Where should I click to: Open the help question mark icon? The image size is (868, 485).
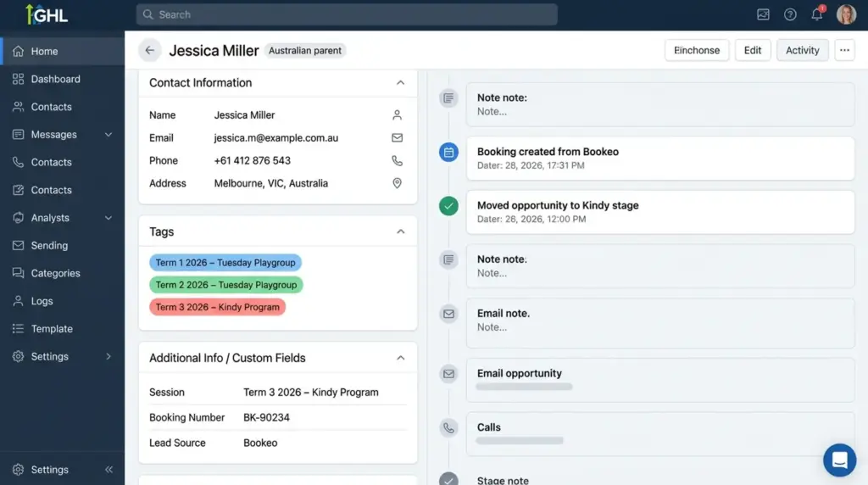tap(790, 14)
